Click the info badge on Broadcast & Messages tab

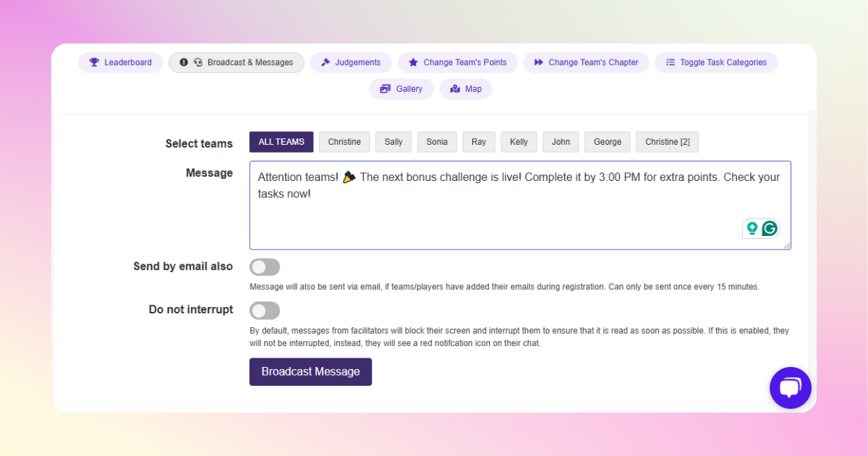pos(183,62)
